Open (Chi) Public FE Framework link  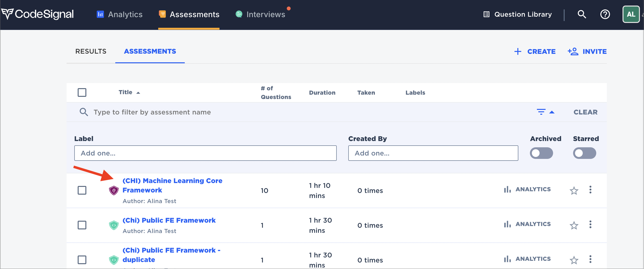[169, 220]
